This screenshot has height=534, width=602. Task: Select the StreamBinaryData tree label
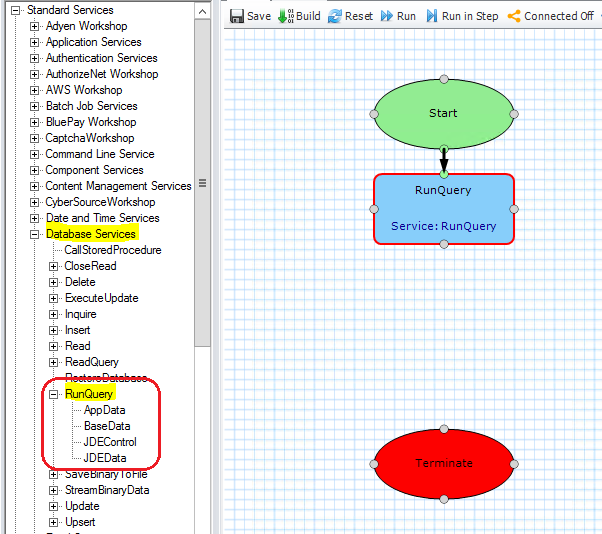[107, 490]
